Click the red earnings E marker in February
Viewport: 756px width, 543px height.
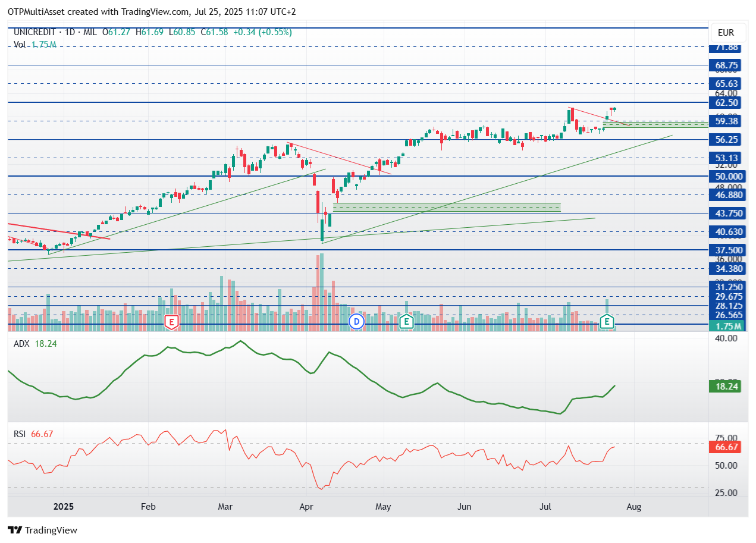click(x=171, y=322)
